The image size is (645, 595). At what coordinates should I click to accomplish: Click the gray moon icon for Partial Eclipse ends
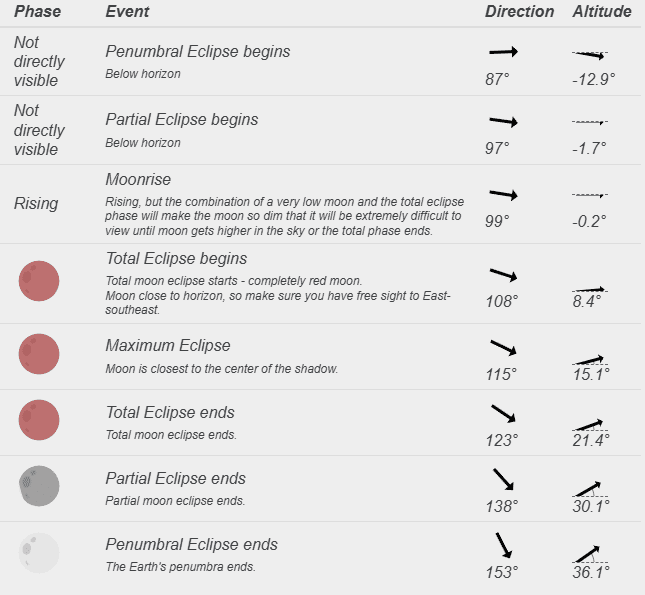(39, 486)
